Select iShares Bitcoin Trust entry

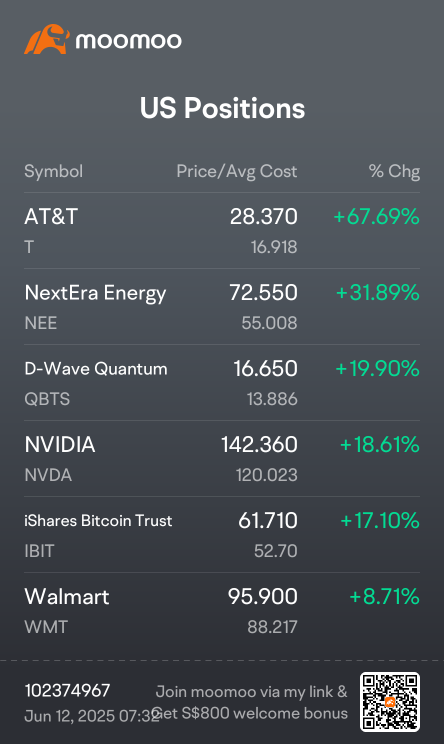click(222, 534)
